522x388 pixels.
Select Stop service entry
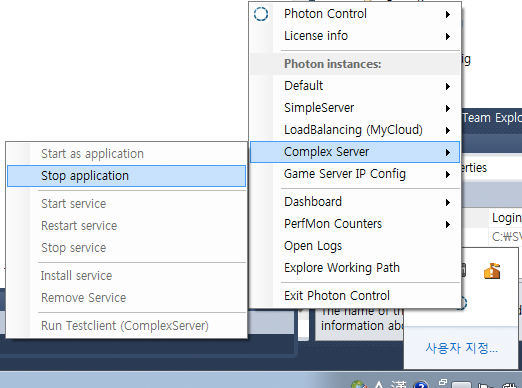point(126,248)
